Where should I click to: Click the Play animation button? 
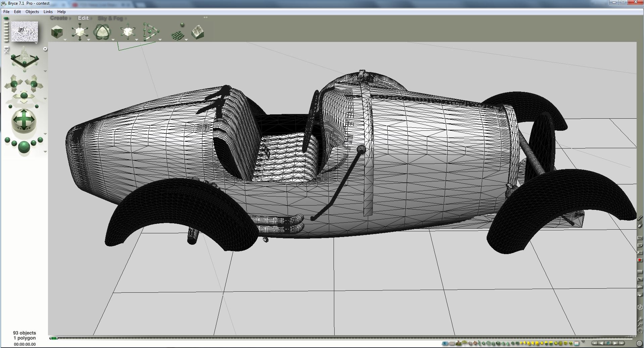[x=615, y=343]
